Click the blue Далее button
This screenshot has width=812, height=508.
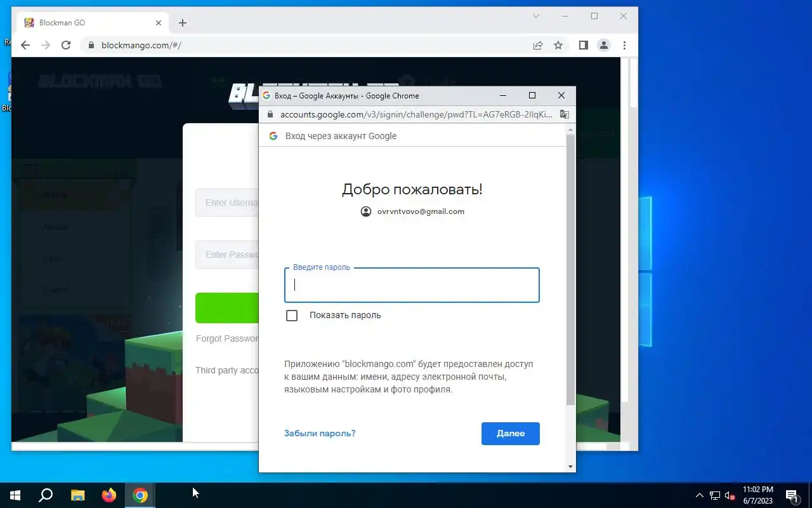[x=511, y=434]
